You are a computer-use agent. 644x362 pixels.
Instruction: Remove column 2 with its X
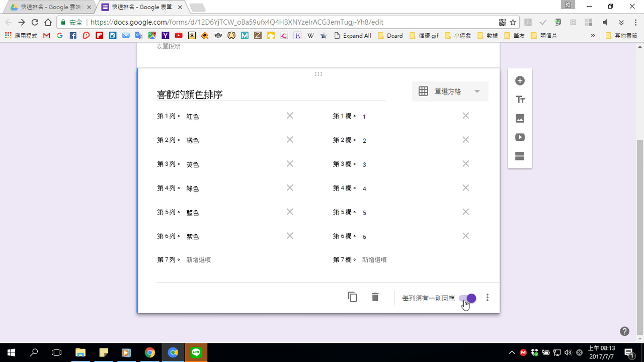click(x=465, y=140)
